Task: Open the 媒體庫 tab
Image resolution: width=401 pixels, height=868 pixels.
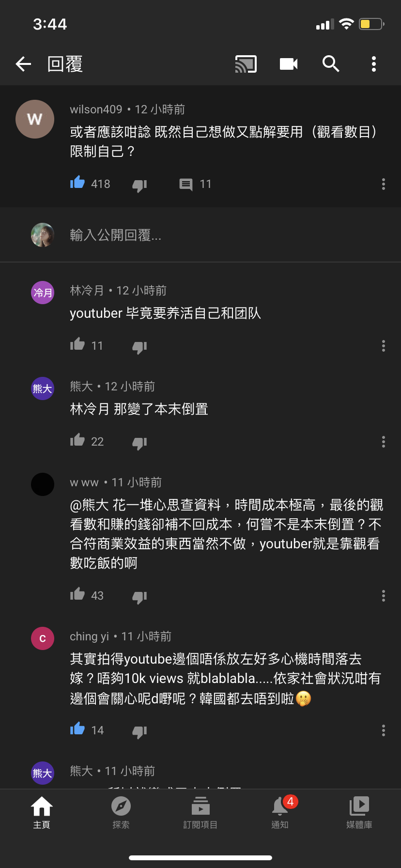Action: tap(359, 813)
